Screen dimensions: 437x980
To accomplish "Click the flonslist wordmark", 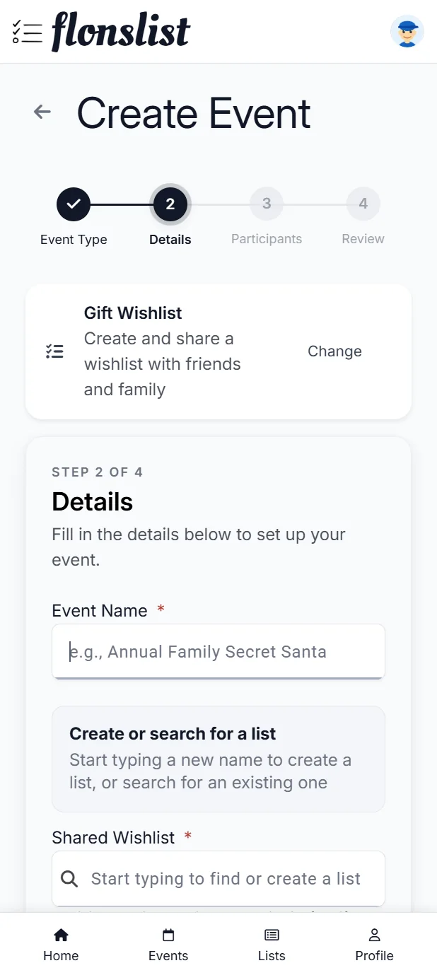I will point(121,32).
